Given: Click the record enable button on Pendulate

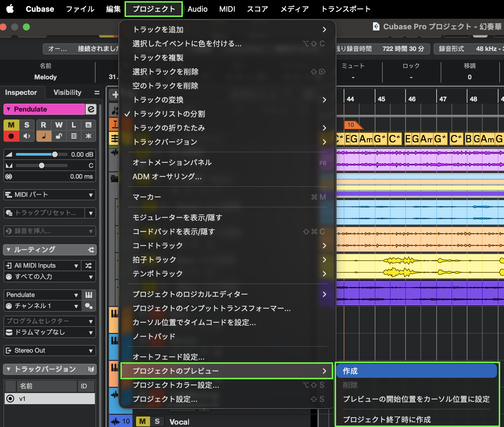Looking at the screenshot, I should (11, 136).
